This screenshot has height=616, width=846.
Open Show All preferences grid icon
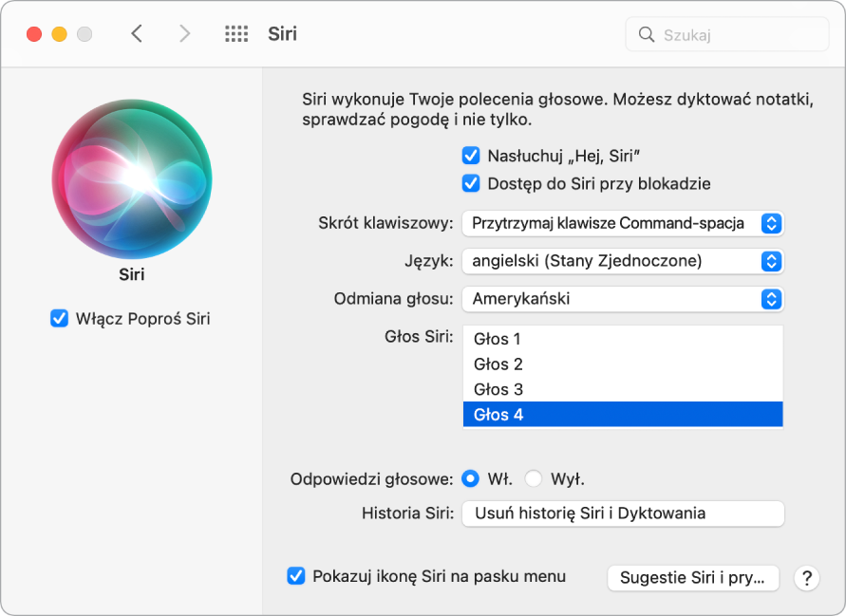[235, 32]
